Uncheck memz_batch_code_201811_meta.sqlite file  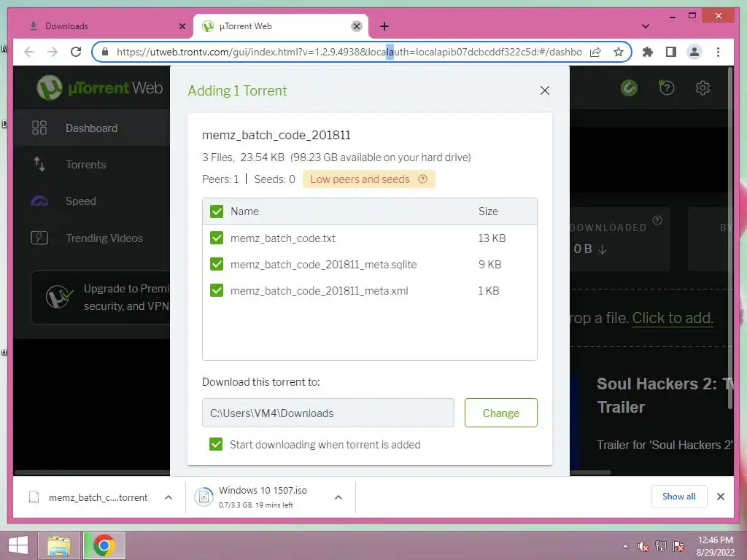pos(217,264)
